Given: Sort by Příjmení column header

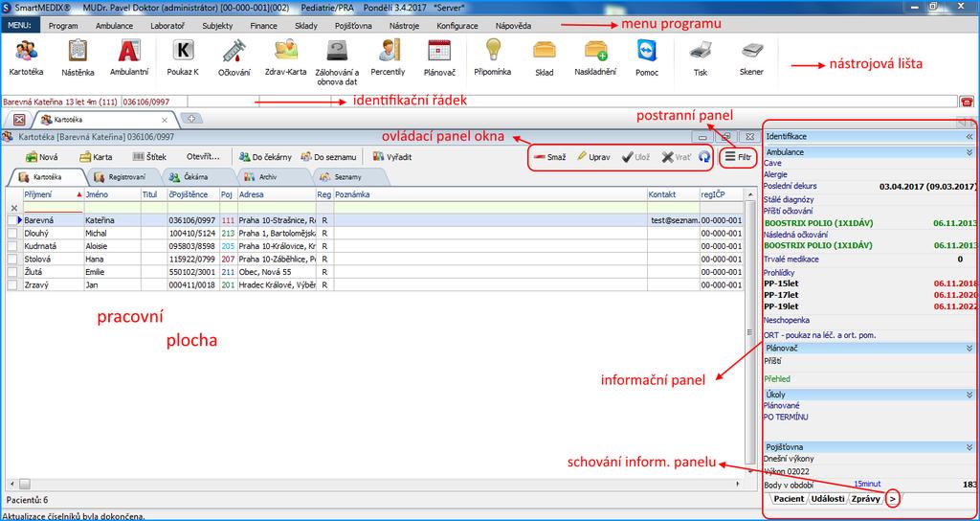Looking at the screenshot, I should 53,194.
